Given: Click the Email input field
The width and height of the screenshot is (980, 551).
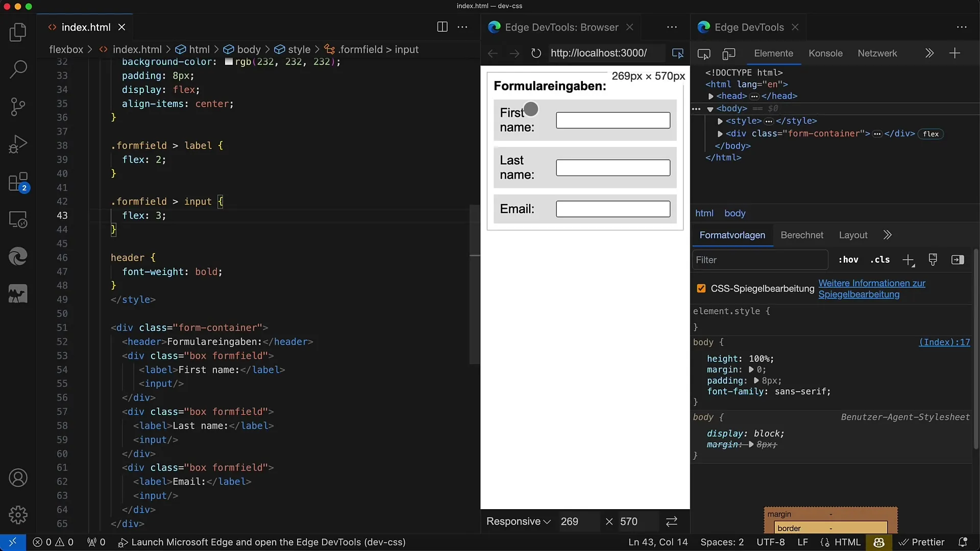Looking at the screenshot, I should tap(613, 209).
